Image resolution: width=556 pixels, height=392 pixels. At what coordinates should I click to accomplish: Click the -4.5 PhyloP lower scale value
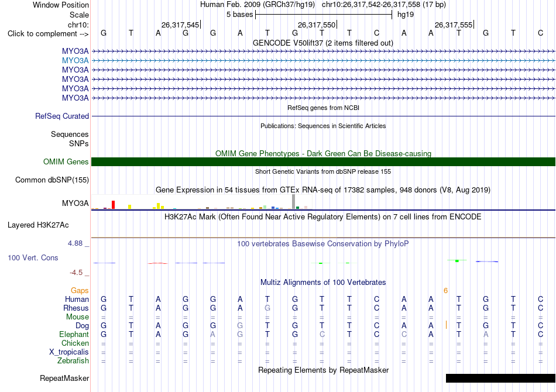click(x=76, y=273)
